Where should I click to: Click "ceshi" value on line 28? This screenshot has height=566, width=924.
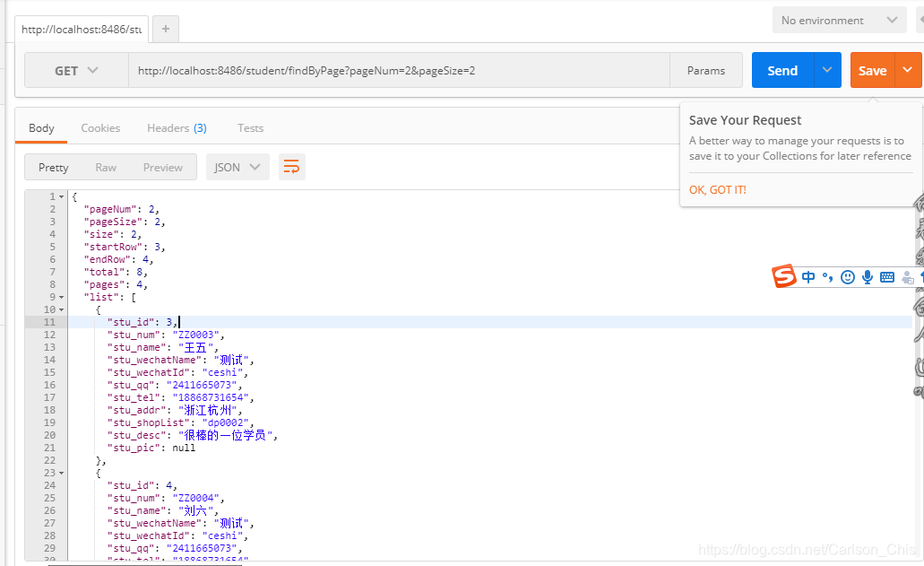pyautogui.click(x=222, y=536)
